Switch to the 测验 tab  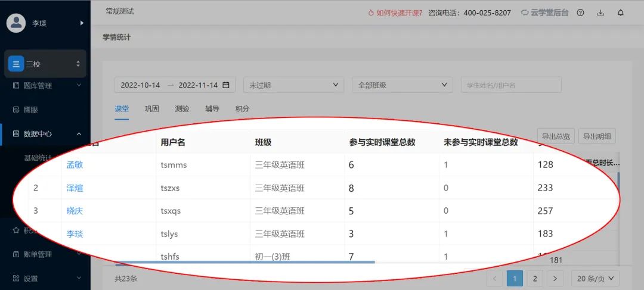click(182, 109)
